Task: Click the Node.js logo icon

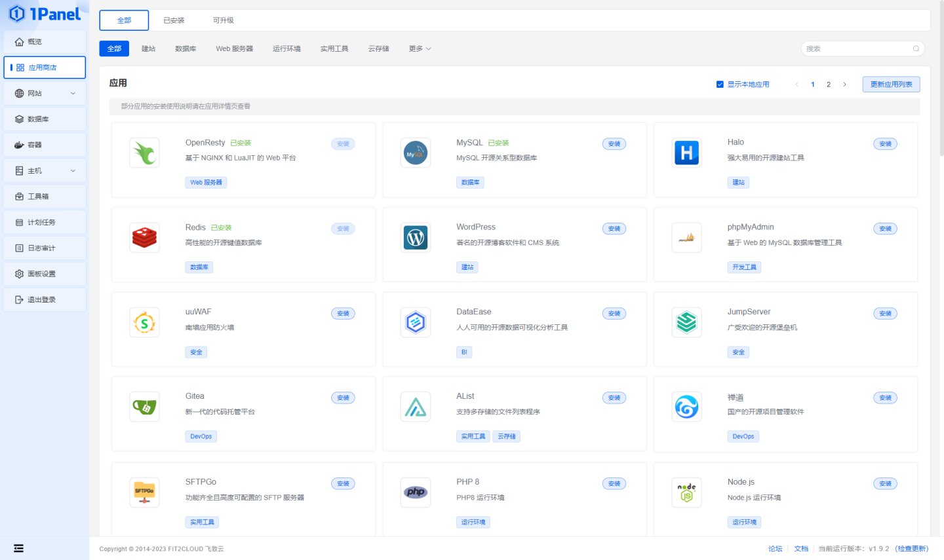Action: click(x=686, y=493)
